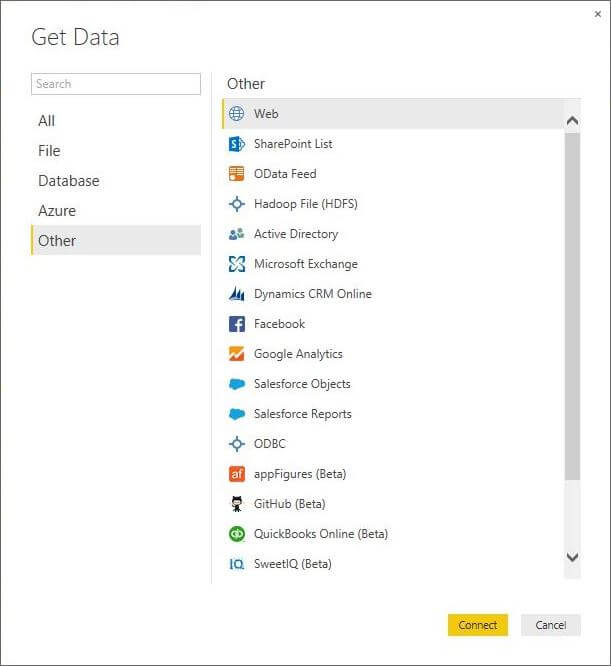Click the scrollbar down arrow
This screenshot has width=611, height=666.
pos(572,557)
